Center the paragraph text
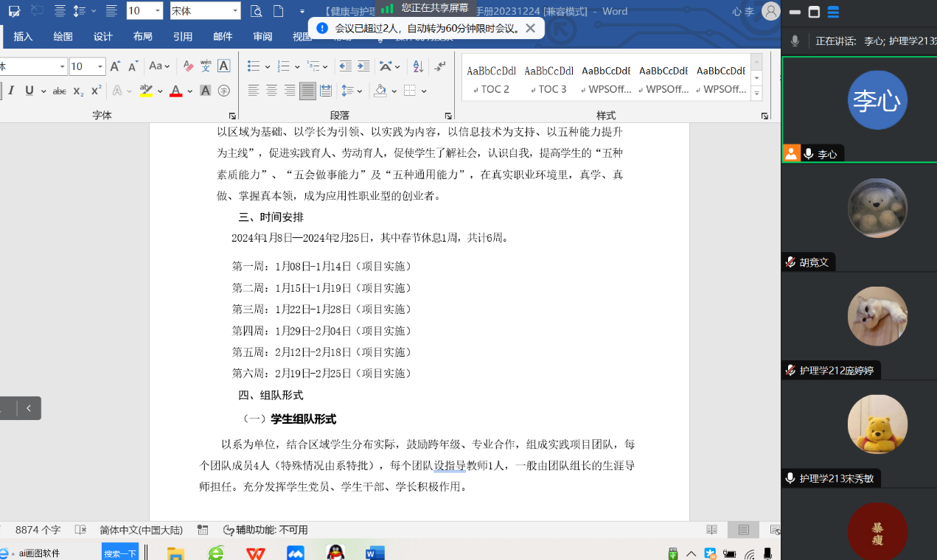Viewport: 937px width, 560px height. (x=271, y=91)
